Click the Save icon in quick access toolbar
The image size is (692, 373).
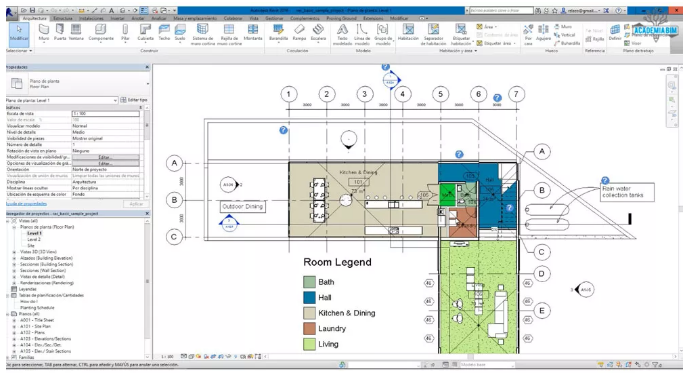coord(32,10)
